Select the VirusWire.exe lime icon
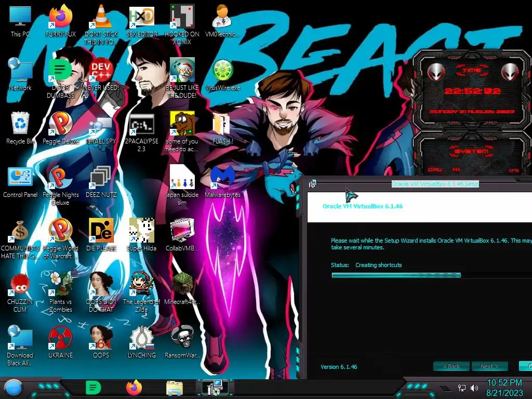 click(222, 74)
